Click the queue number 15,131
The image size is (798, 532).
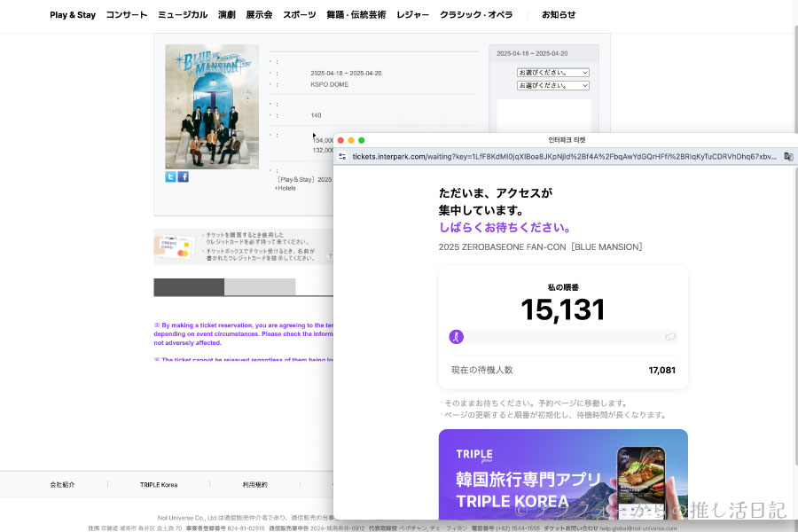563,309
